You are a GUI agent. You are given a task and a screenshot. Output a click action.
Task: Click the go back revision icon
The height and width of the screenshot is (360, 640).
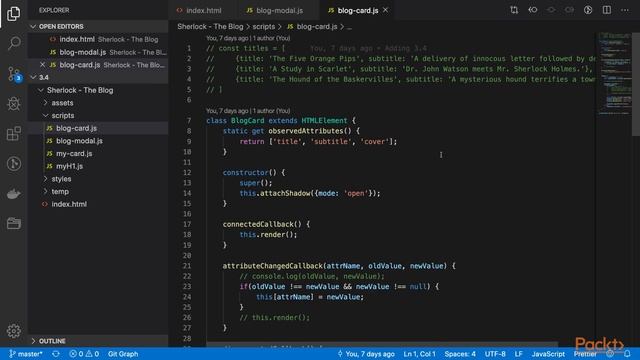click(x=533, y=10)
